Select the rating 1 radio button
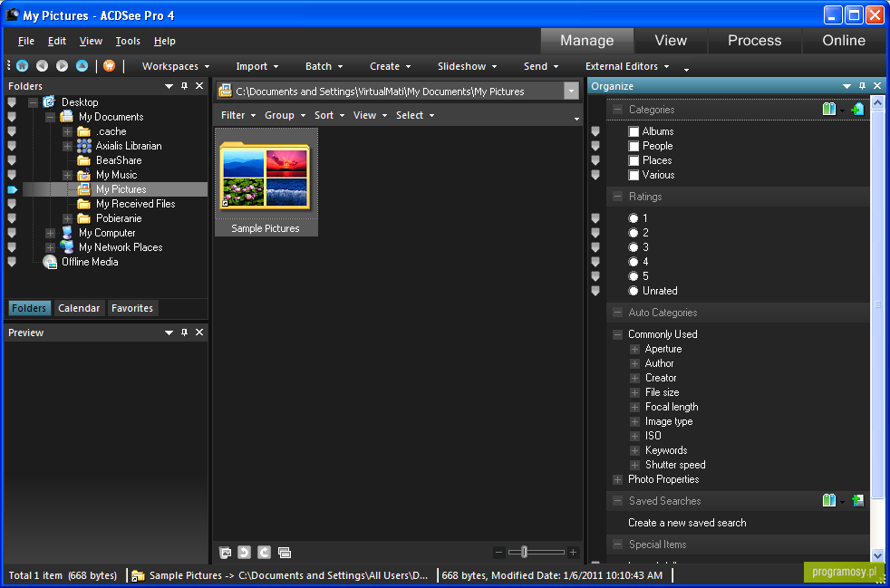The width and height of the screenshot is (890, 588). coord(634,218)
